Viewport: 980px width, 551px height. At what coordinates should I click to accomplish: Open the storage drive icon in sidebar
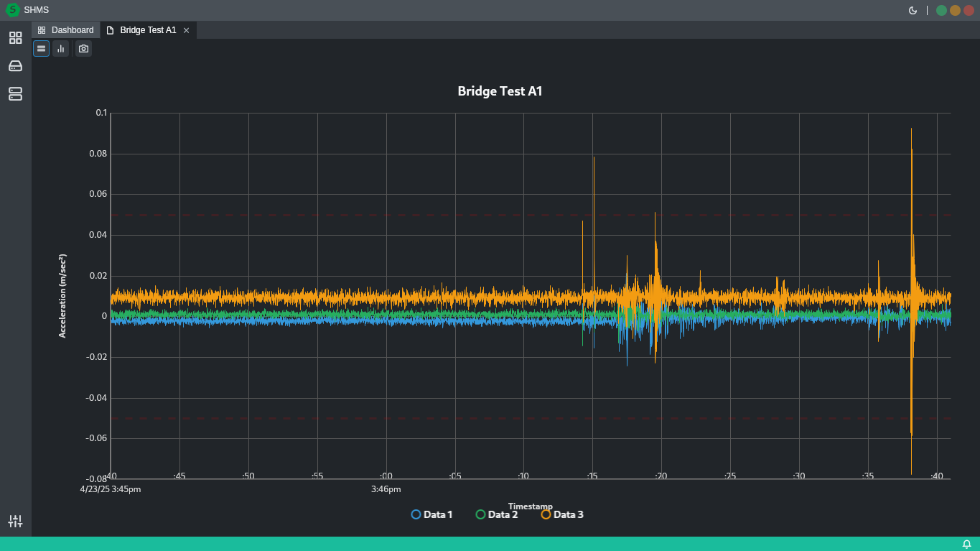[x=15, y=66]
